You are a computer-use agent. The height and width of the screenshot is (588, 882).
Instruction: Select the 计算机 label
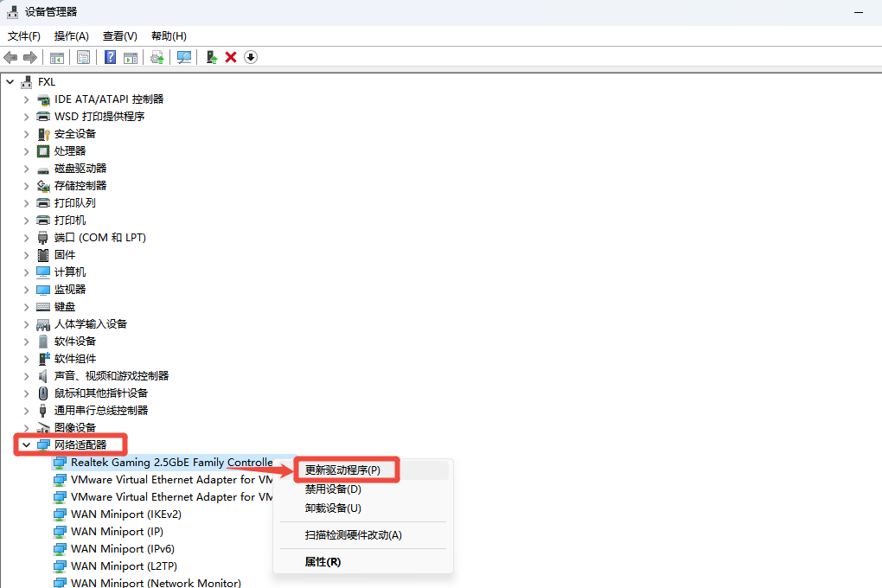tap(70, 272)
